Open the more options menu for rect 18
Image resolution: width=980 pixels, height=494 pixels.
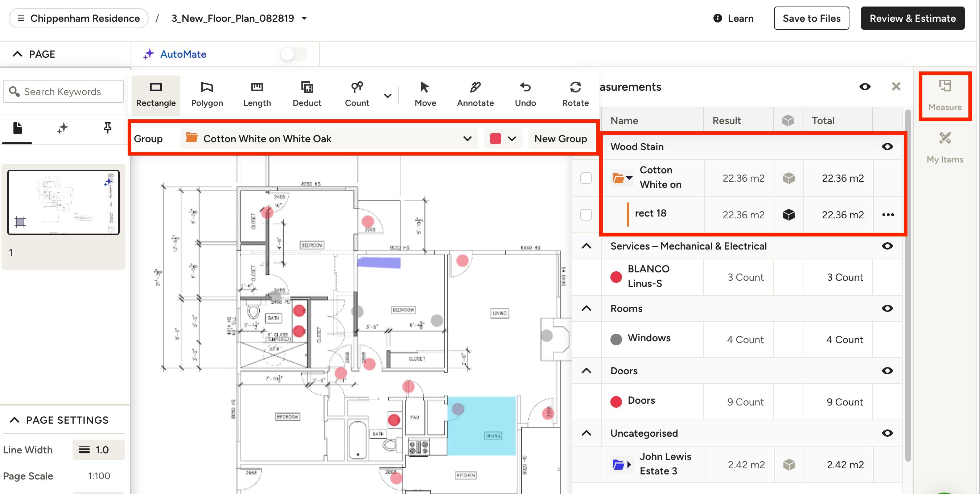pyautogui.click(x=888, y=215)
